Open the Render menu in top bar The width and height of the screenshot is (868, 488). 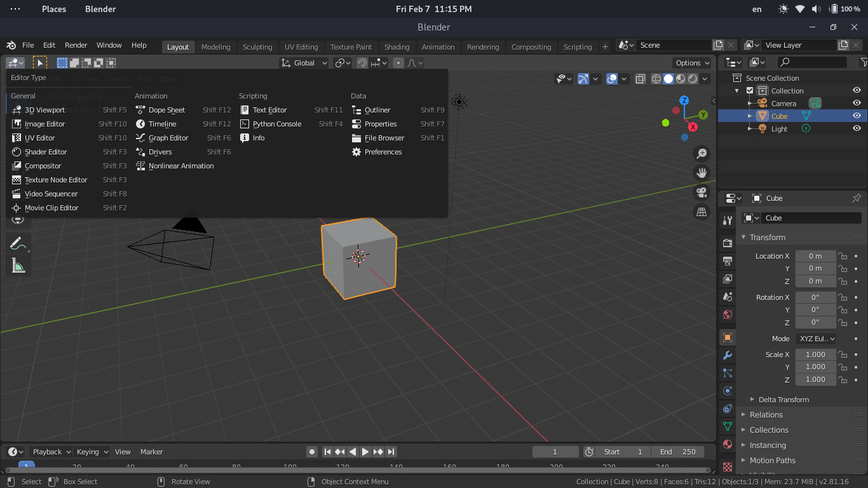click(x=76, y=45)
